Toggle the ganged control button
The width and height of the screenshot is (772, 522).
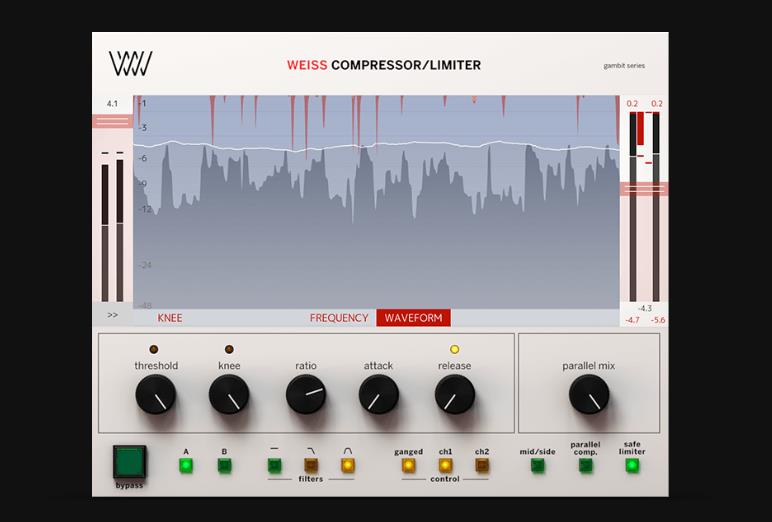tap(408, 465)
